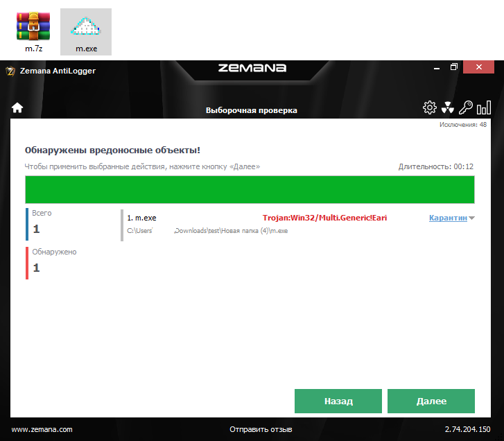Click the Исключения: 48 label
The image size is (504, 441).
463,125
